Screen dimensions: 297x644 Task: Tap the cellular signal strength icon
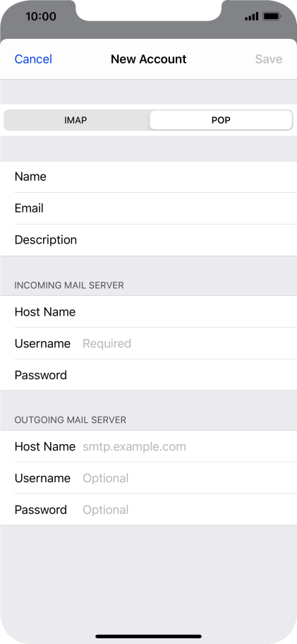(251, 16)
